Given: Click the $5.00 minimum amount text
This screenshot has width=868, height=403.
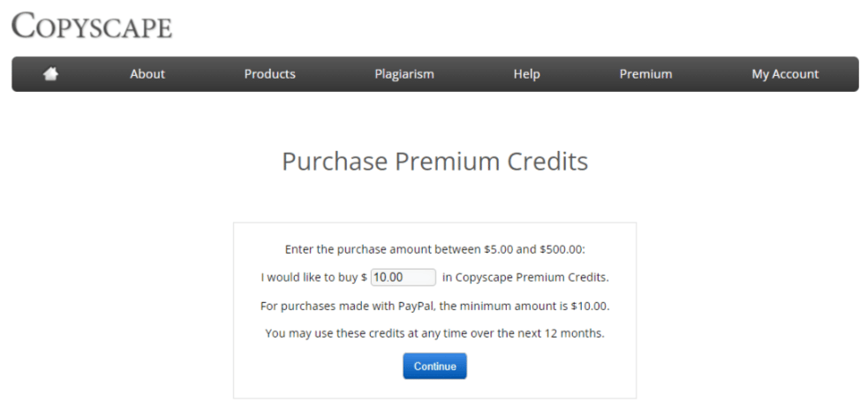Looking at the screenshot, I should click(x=499, y=249).
